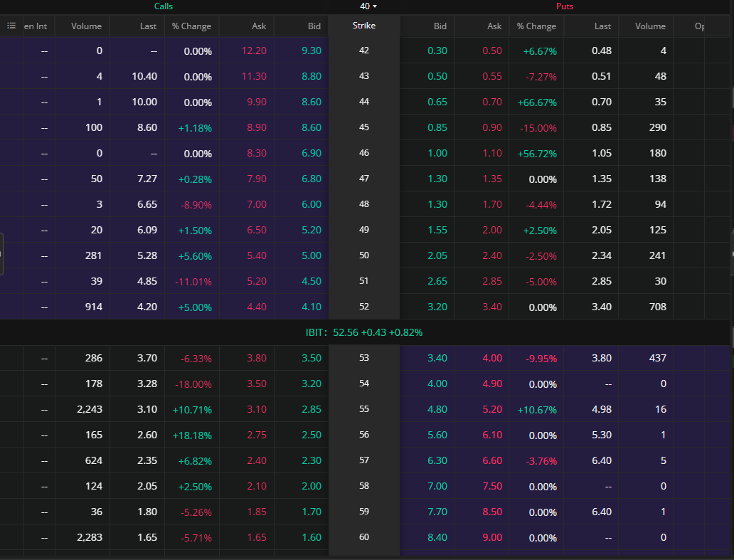
Task: Open the strike count dropdown showing 40
Action: pos(368,6)
